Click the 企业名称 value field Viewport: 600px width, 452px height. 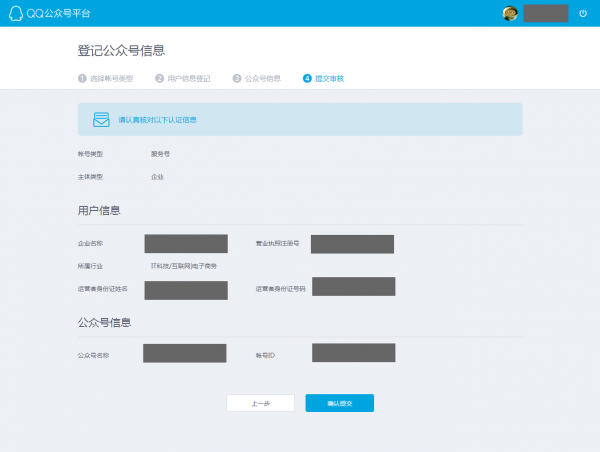tap(186, 243)
